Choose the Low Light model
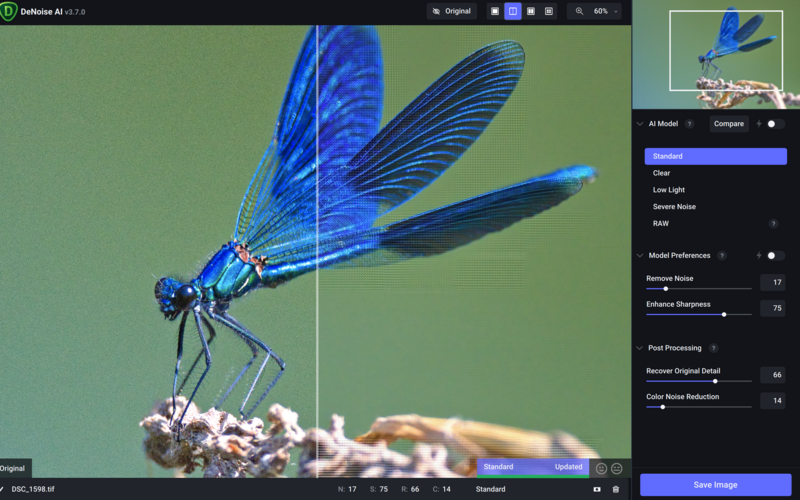Viewport: 800px width, 500px height. pyautogui.click(x=669, y=190)
